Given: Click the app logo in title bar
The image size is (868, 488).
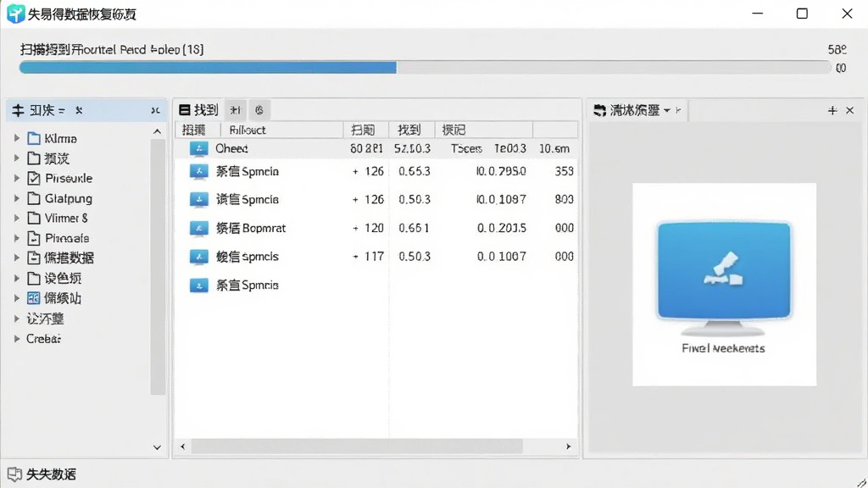Looking at the screenshot, I should tap(15, 14).
